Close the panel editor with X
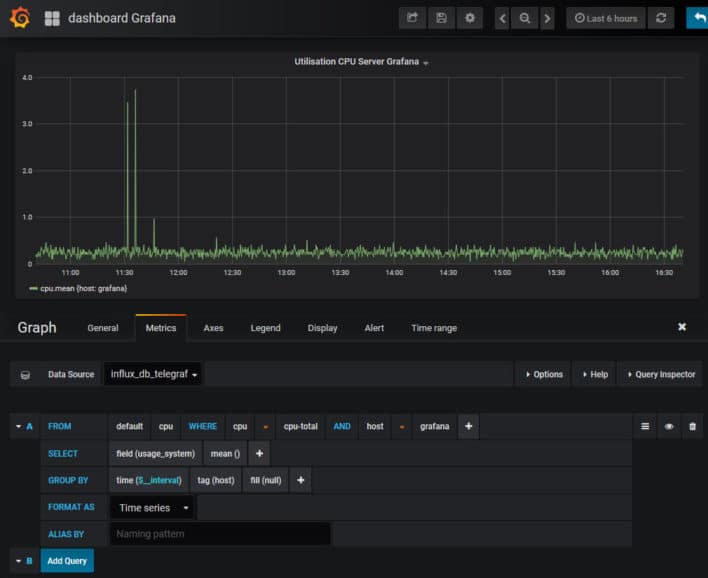Screen dimensions: 708x578 coord(682,327)
